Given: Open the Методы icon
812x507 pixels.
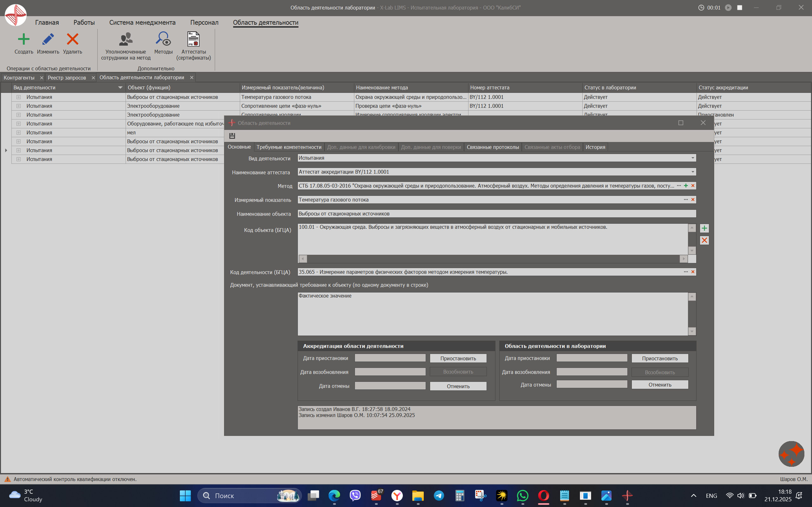Looking at the screenshot, I should pos(163,39).
